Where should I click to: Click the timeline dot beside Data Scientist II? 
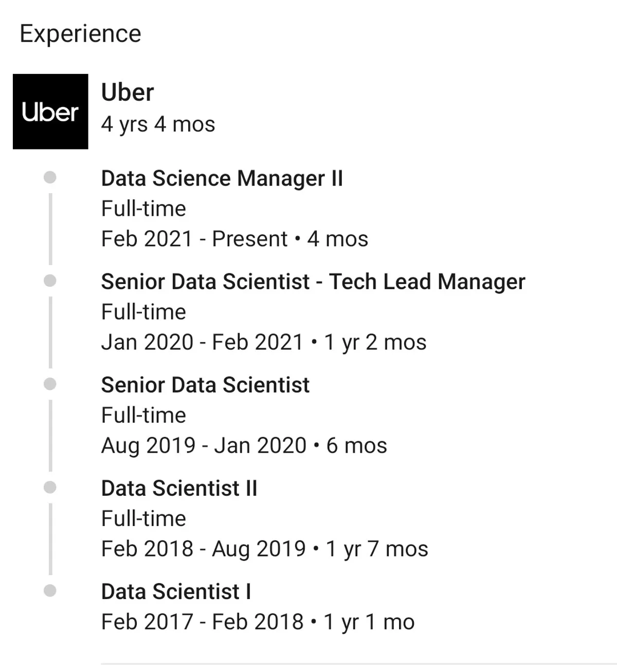(x=50, y=488)
